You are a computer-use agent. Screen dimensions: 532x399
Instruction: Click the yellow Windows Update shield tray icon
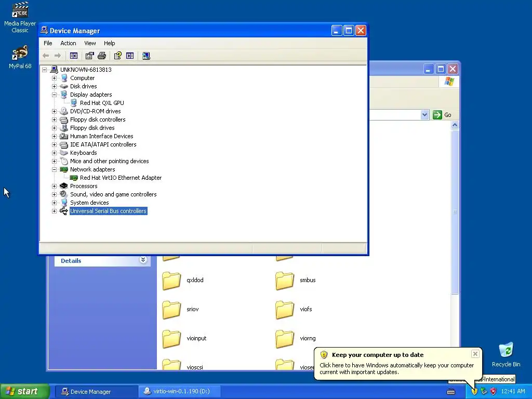pos(474,392)
